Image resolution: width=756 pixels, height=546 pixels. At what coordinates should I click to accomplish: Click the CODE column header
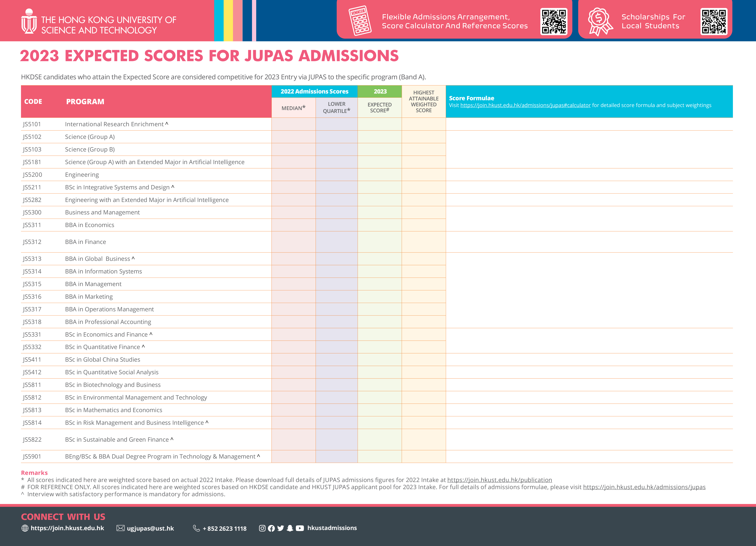click(x=33, y=102)
